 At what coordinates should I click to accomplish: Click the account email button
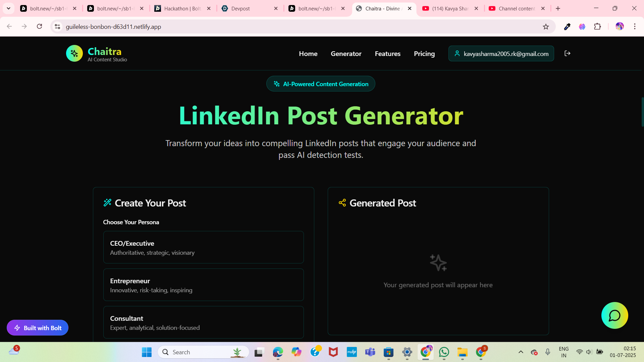[x=501, y=54]
